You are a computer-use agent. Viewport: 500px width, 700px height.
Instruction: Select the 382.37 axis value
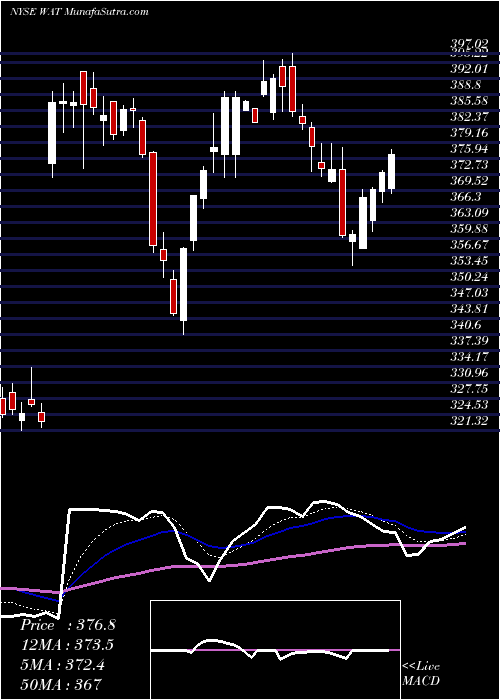click(467, 117)
